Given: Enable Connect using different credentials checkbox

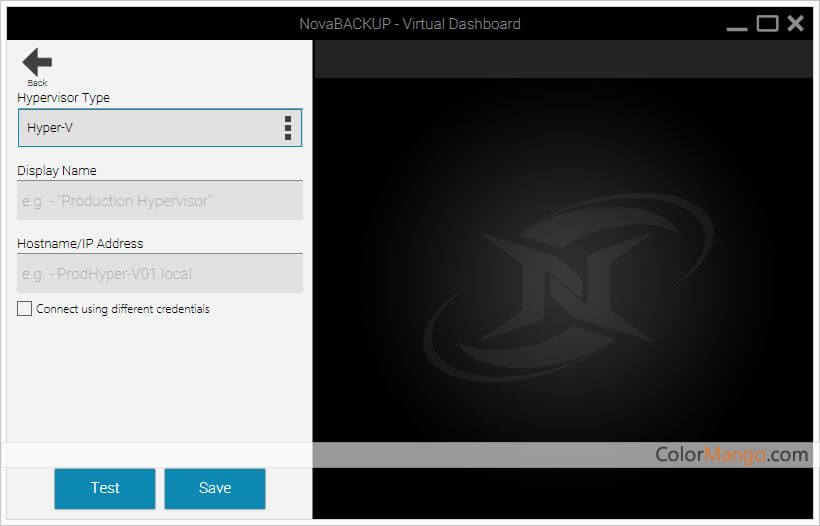Looking at the screenshot, I should 25,308.
